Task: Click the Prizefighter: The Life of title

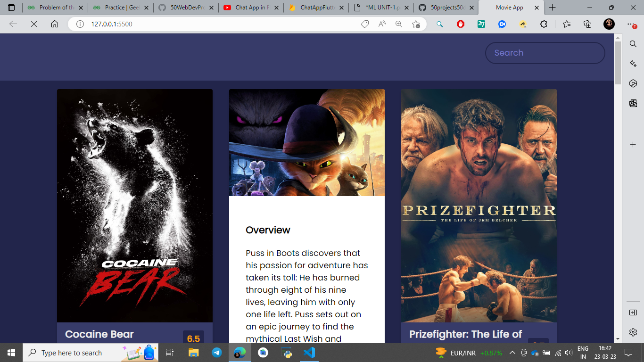Action: 466,334
